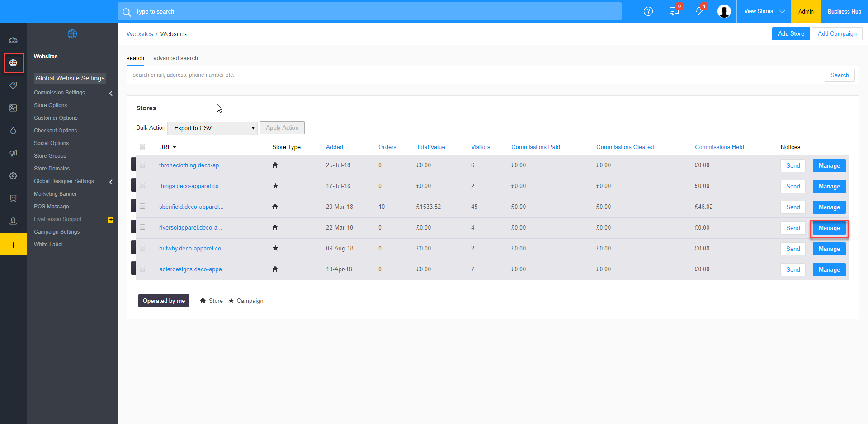Open the Websites globe icon in sidebar
Screen dimensions: 868x424
coord(13,63)
